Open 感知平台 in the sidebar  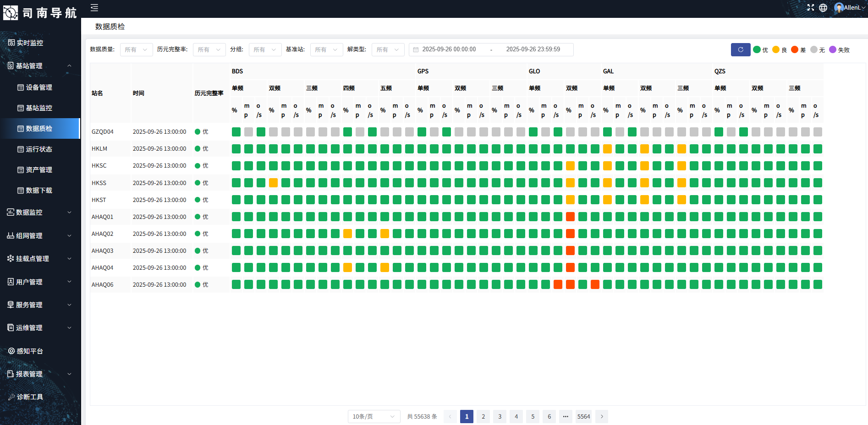click(x=40, y=351)
